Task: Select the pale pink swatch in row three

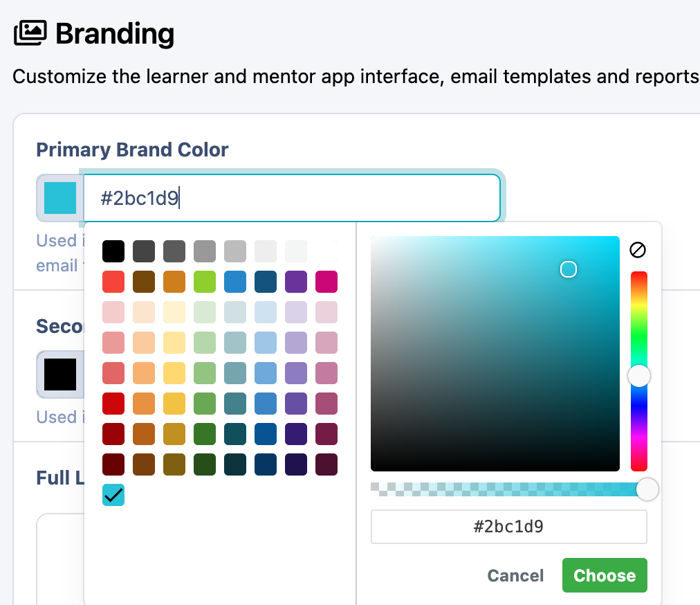Action: coord(113,311)
